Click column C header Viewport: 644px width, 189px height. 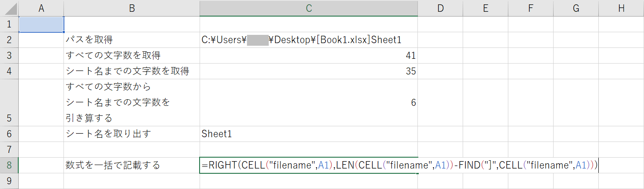point(309,8)
